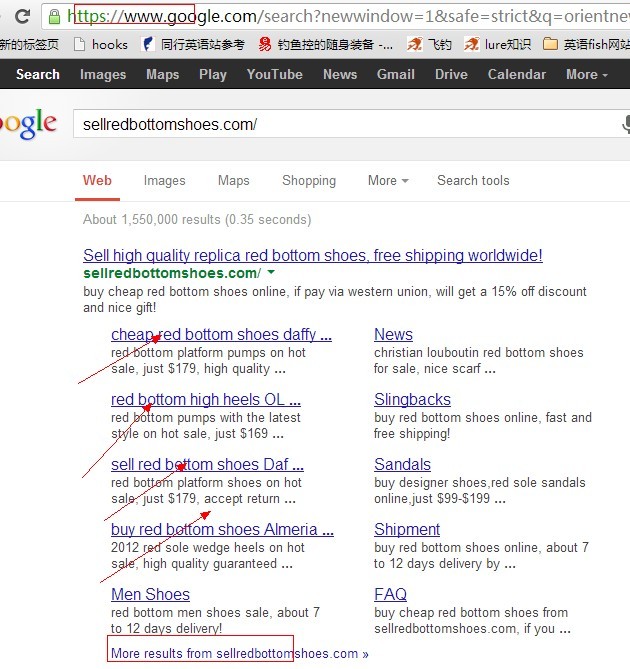Screen dimensions: 630x669
Task: Click snippet '2012 red sole wedge heels'
Action: click(x=208, y=555)
